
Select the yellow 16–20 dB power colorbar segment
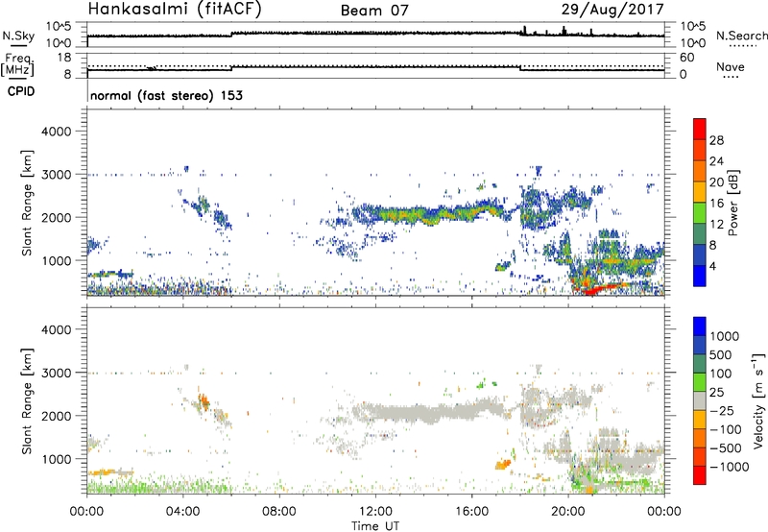point(700,192)
